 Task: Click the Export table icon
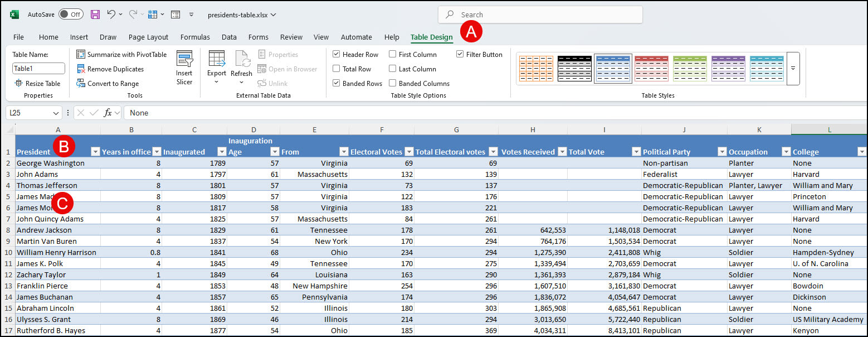pyautogui.click(x=217, y=59)
